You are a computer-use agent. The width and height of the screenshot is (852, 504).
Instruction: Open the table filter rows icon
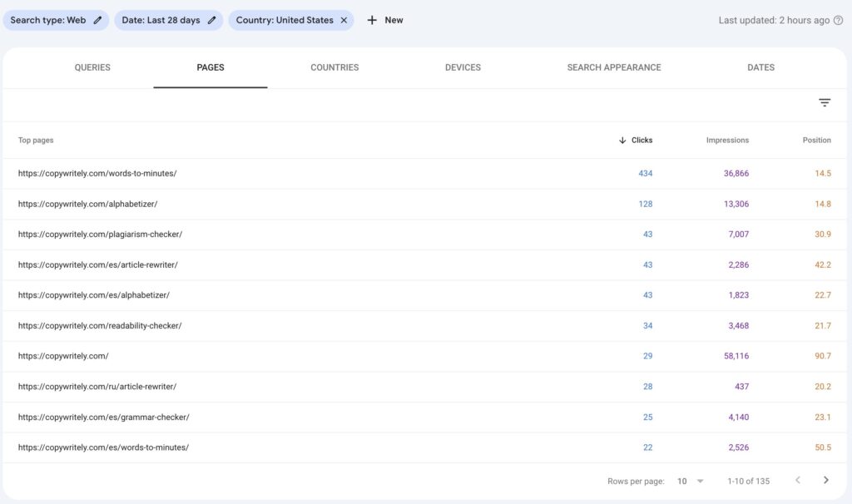(825, 103)
